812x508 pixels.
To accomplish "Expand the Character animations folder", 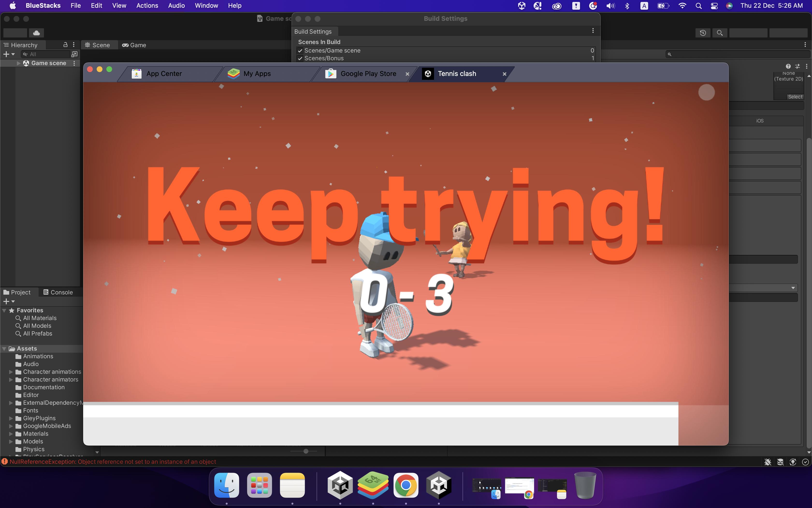I will click(x=11, y=372).
